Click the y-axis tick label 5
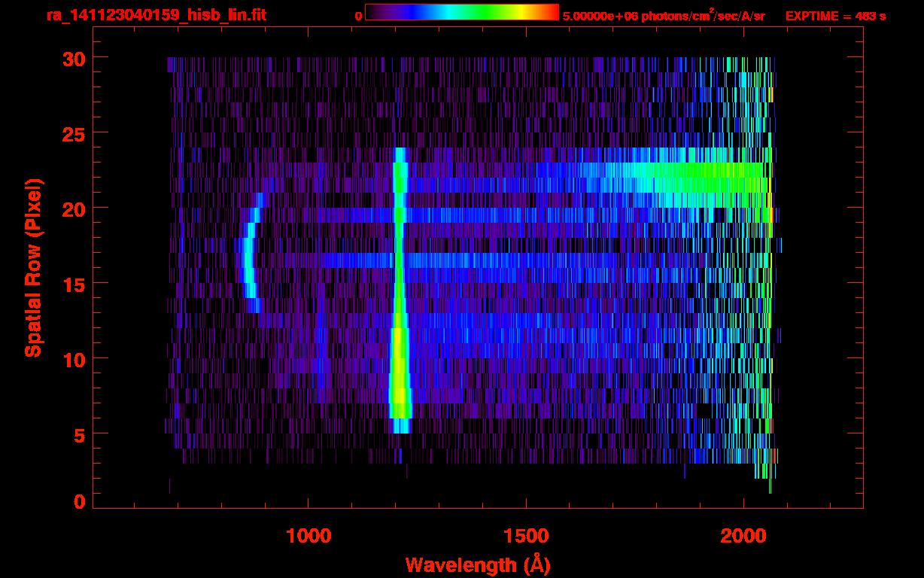924x578 pixels. click(78, 434)
